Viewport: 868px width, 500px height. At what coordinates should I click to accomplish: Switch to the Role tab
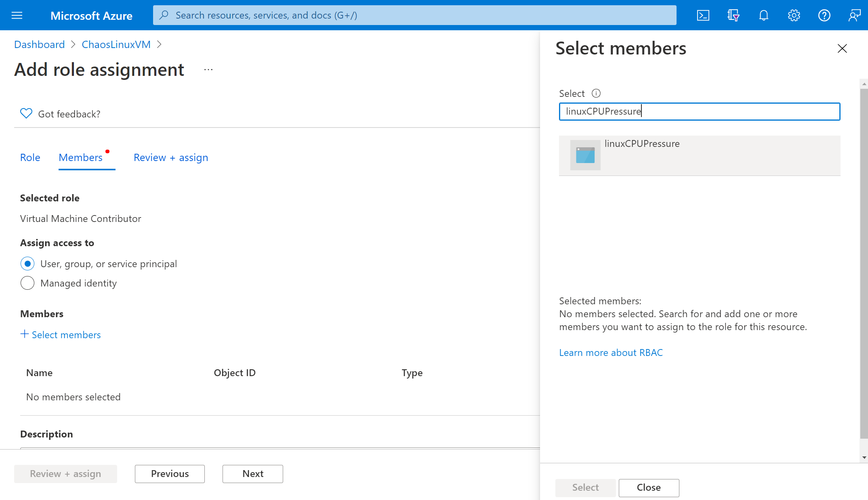(30, 157)
